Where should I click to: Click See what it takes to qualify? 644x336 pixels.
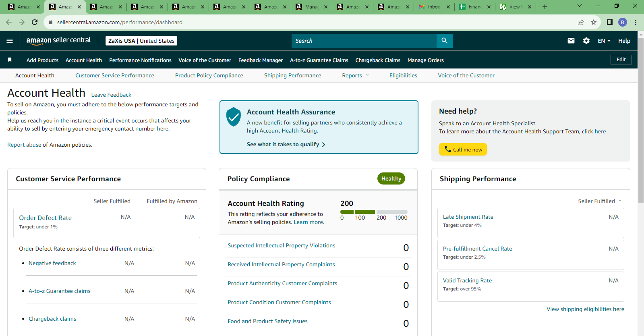283,144
